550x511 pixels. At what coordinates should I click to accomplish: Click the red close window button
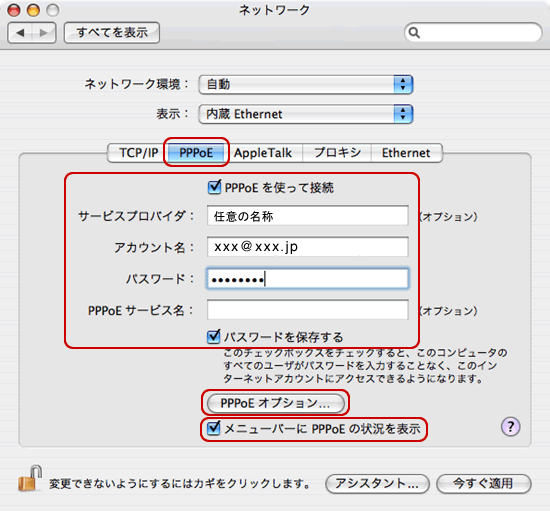click(x=14, y=10)
